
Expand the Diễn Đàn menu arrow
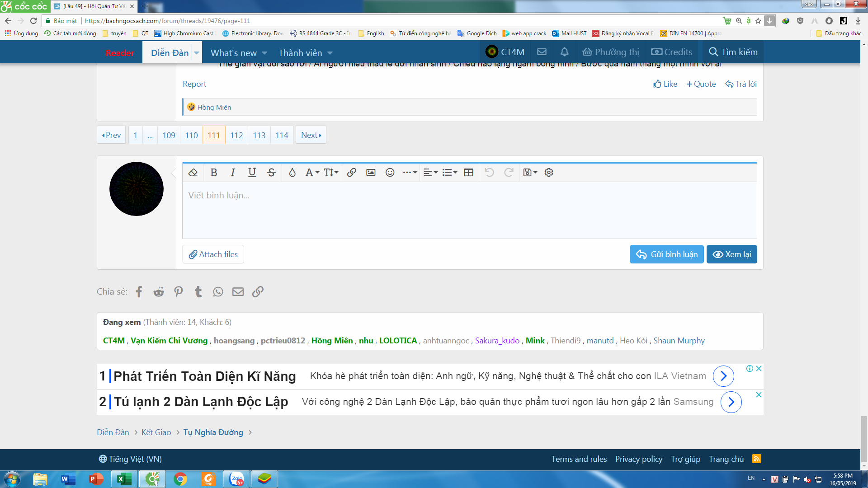[x=197, y=53]
